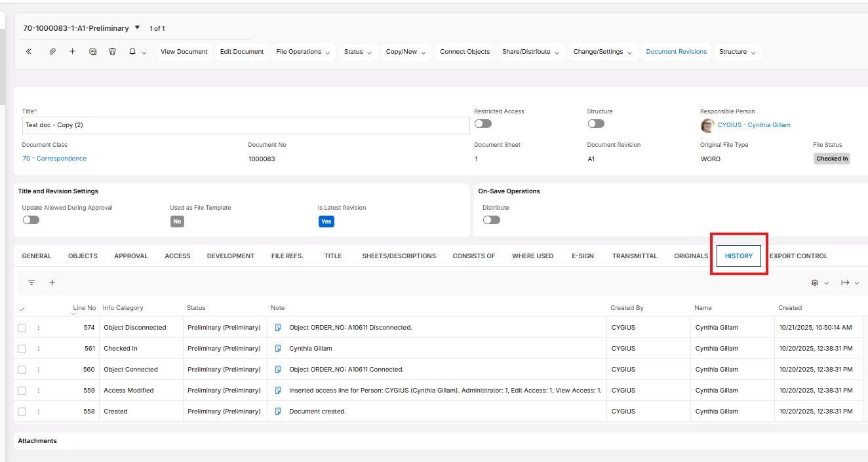Enable Update Allowed During Approval toggle
Image resolution: width=868 pixels, height=462 pixels.
pyautogui.click(x=31, y=220)
